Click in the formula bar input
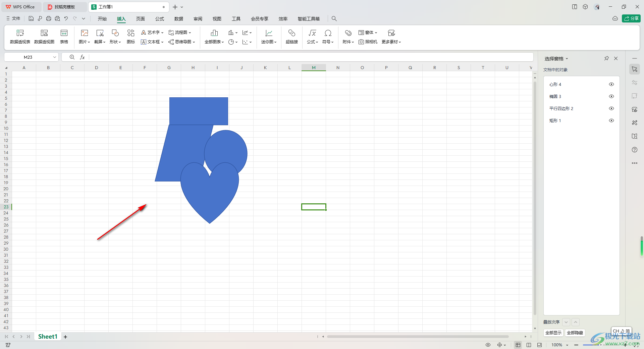 point(311,57)
